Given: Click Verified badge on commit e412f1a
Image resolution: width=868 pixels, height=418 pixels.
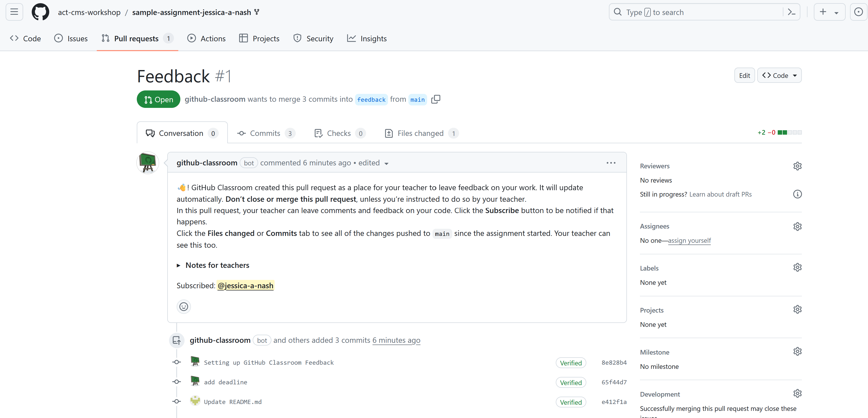Looking at the screenshot, I should tap(571, 402).
